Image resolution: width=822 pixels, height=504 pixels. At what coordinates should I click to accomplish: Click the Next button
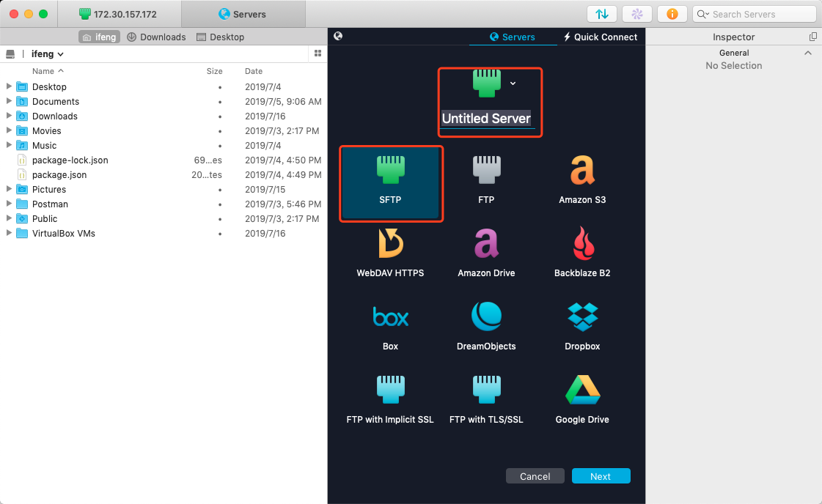[x=601, y=476]
